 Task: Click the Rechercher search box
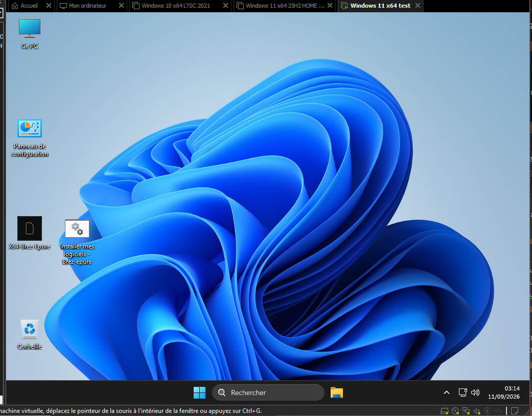pyautogui.click(x=268, y=392)
